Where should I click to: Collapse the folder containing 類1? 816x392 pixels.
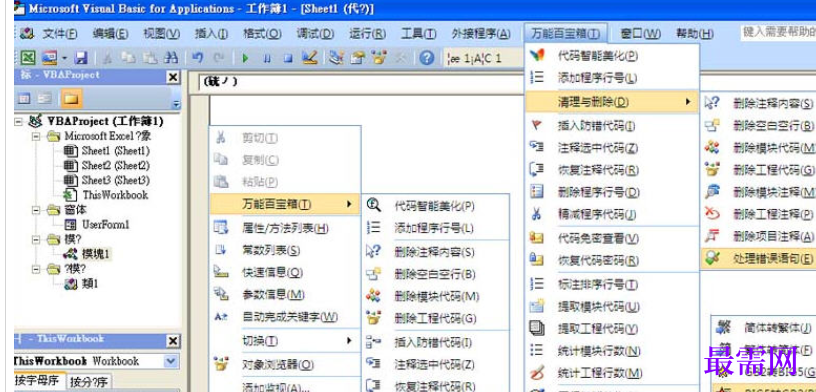[36, 269]
